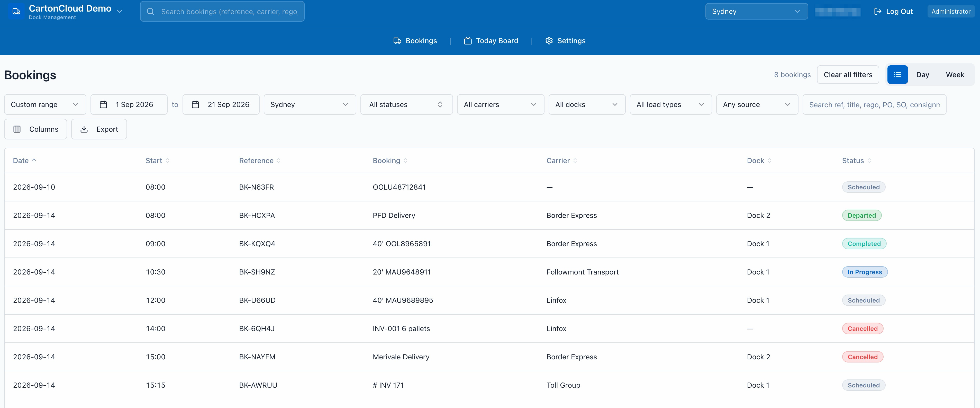Switch to Week calendar view
980x408 pixels.
pos(955,75)
